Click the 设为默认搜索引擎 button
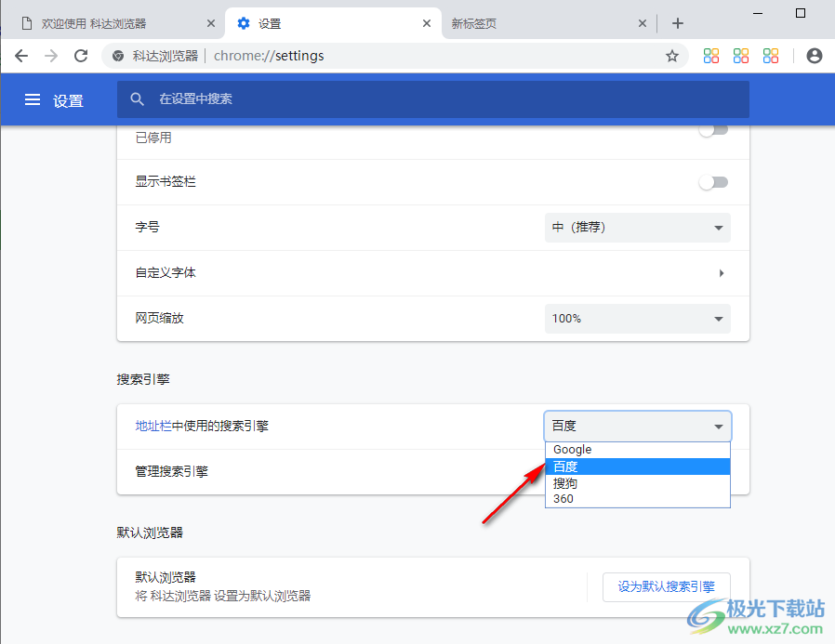This screenshot has width=835, height=644. tap(666, 586)
